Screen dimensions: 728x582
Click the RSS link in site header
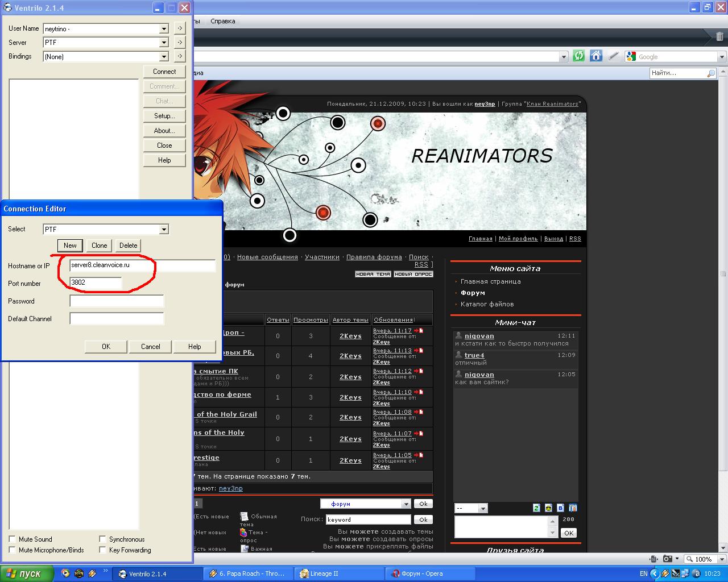coord(575,239)
